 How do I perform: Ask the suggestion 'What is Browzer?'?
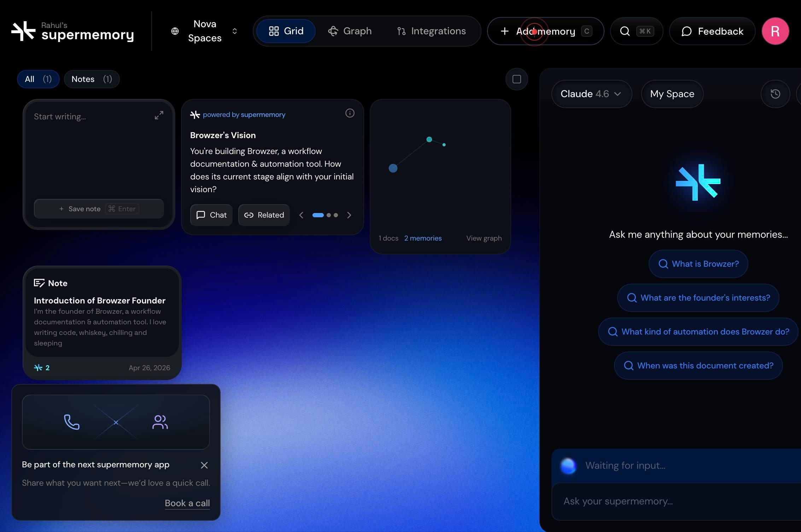coord(698,264)
